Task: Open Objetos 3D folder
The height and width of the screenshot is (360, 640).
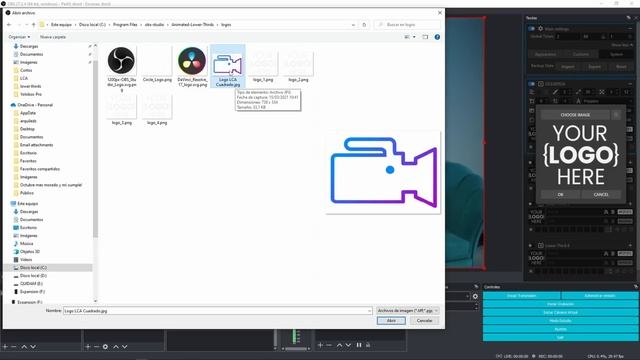Action: (30, 251)
